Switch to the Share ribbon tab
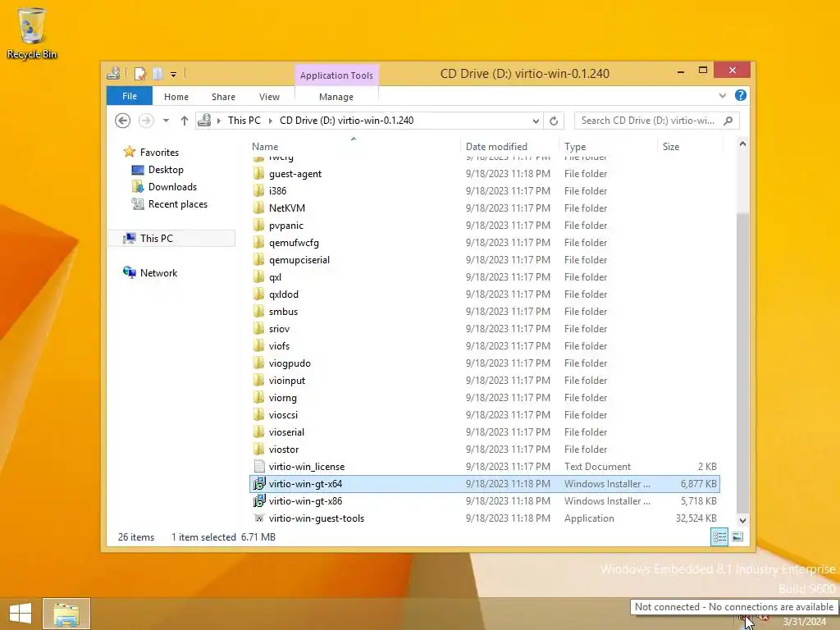This screenshot has width=840, height=630. pyautogui.click(x=223, y=97)
